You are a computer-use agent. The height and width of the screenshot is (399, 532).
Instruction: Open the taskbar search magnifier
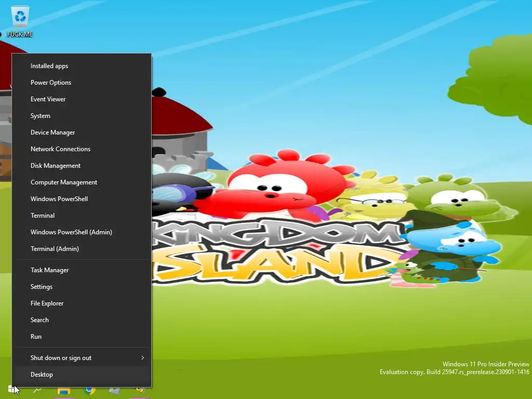[37, 390]
